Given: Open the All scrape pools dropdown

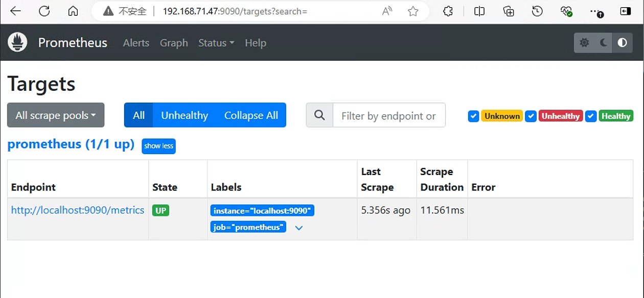Looking at the screenshot, I should pos(56,115).
